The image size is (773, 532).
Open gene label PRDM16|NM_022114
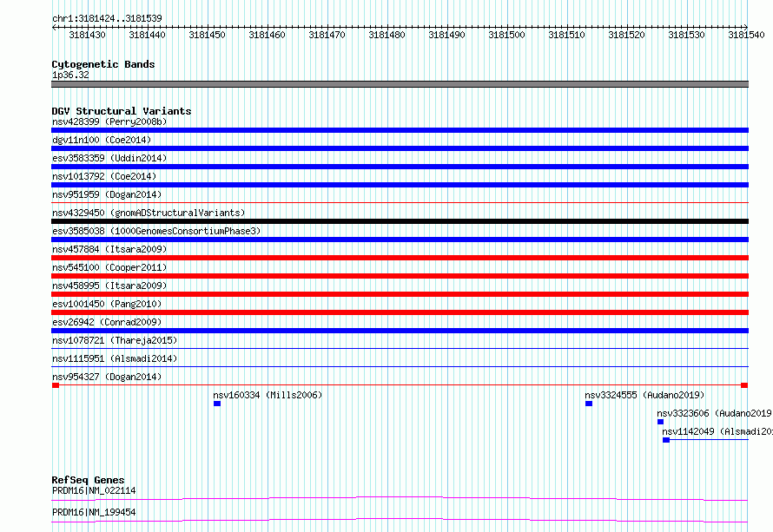[94, 490]
